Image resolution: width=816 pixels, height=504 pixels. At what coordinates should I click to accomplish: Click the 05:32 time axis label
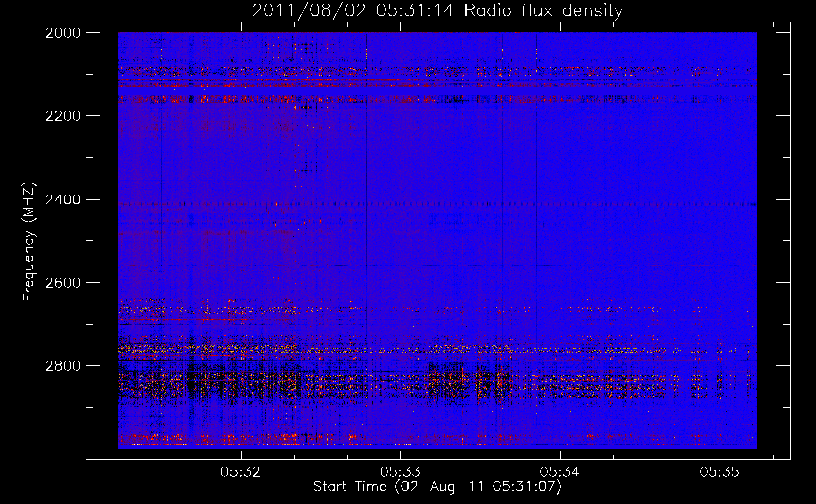[x=241, y=472]
